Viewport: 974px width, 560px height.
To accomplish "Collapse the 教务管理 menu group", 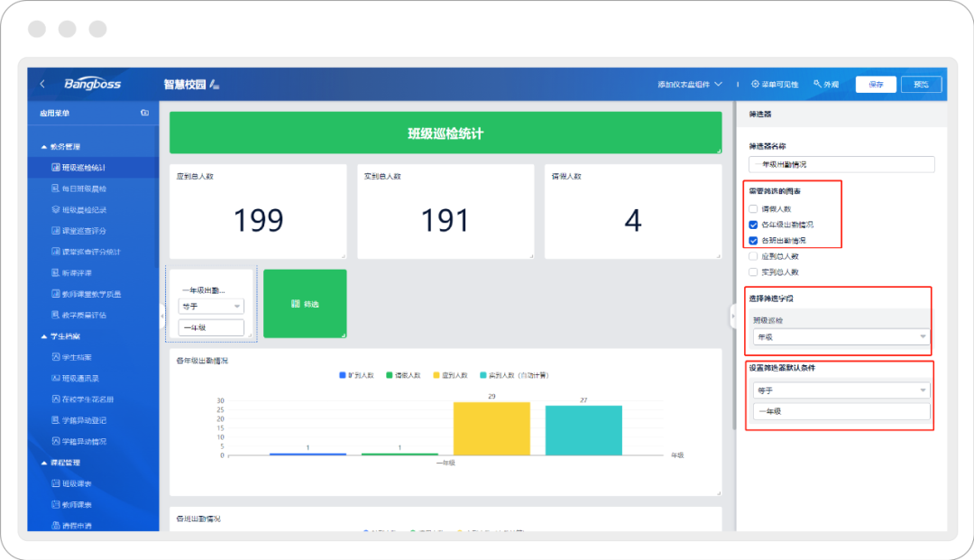I will (x=44, y=147).
